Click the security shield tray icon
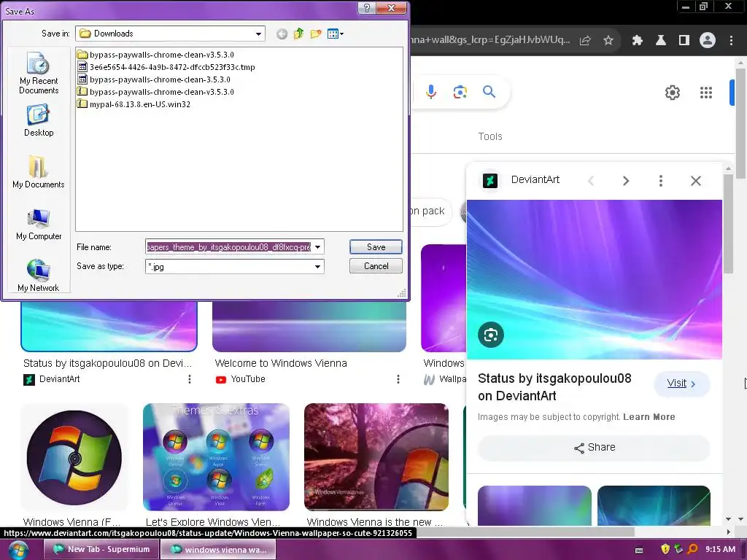Viewport: 747px width, 560px height. 665,549
